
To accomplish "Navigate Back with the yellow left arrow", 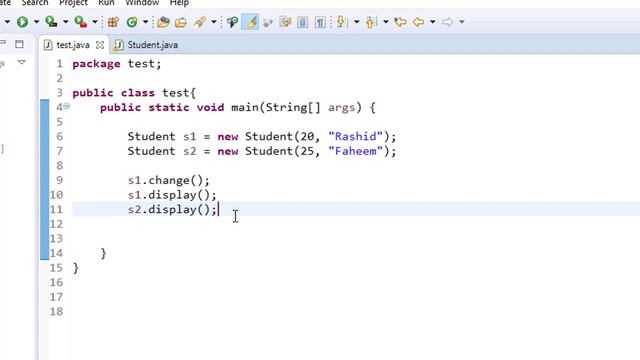I will click(x=418, y=22).
